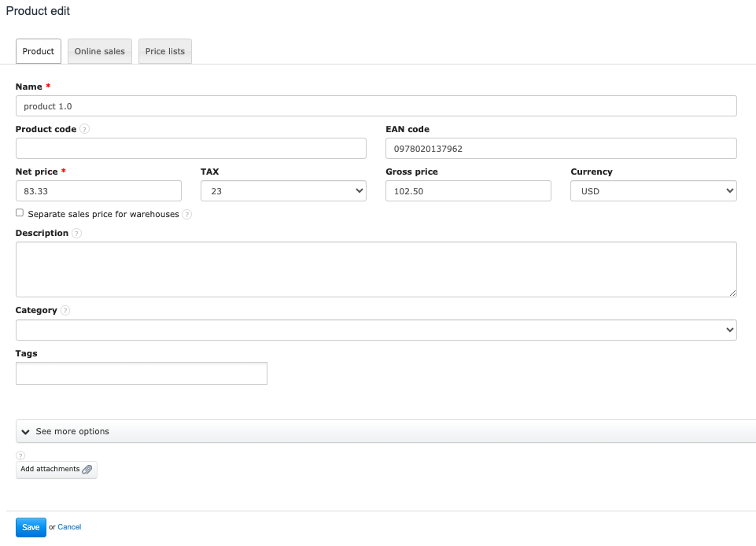756x546 pixels.
Task: Focus the EAN code field
Action: pyautogui.click(x=561, y=149)
